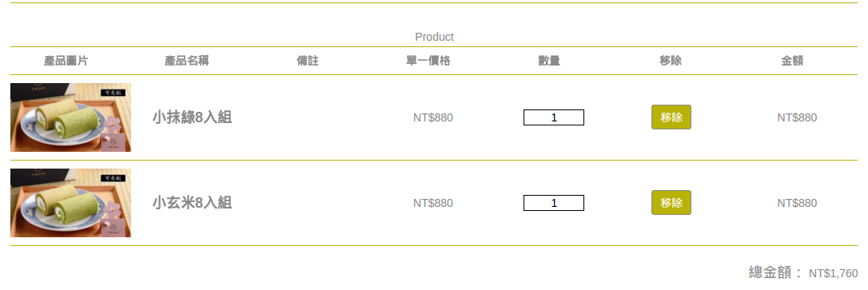Click the 數量 column header

pos(549,61)
